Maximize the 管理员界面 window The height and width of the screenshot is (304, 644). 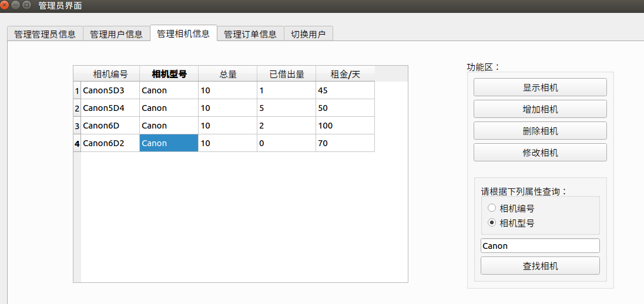tap(26, 5)
